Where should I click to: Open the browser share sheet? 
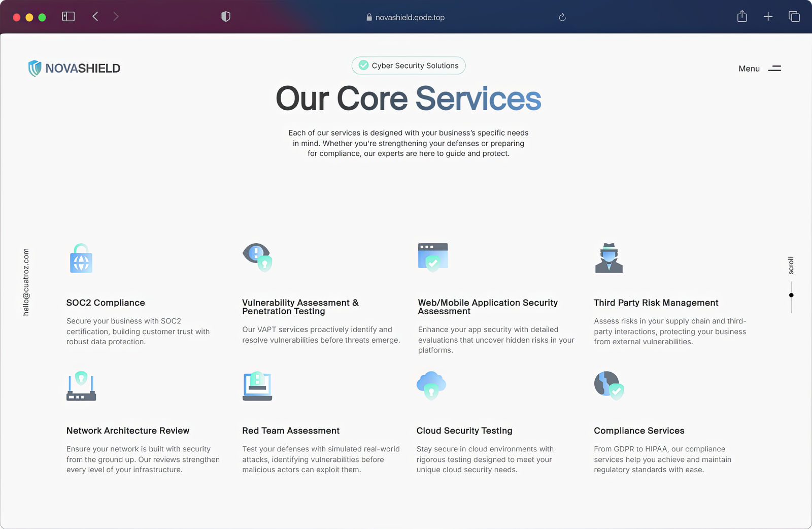coord(742,17)
